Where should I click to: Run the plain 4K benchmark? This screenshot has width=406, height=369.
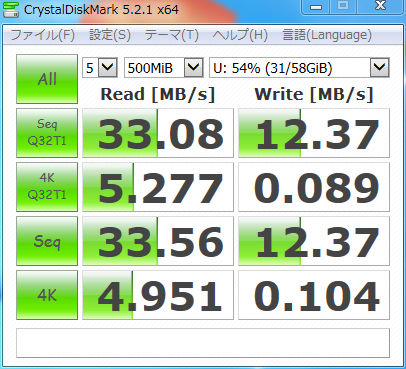47,295
